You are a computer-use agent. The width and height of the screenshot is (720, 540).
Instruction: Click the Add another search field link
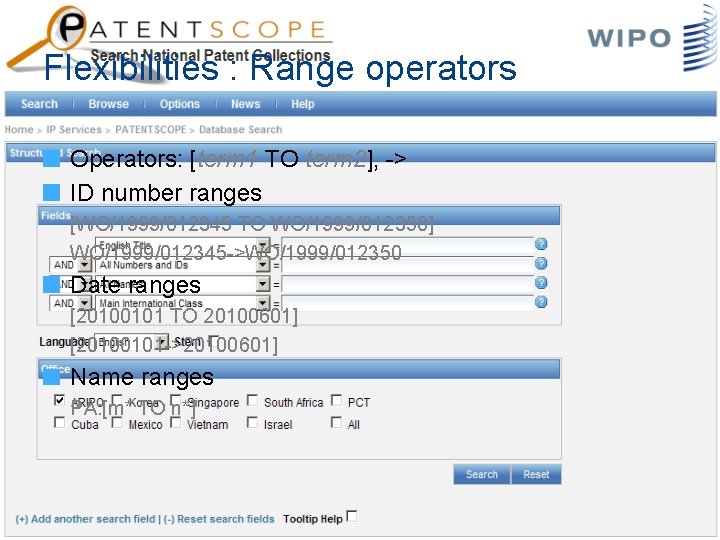coord(85,519)
